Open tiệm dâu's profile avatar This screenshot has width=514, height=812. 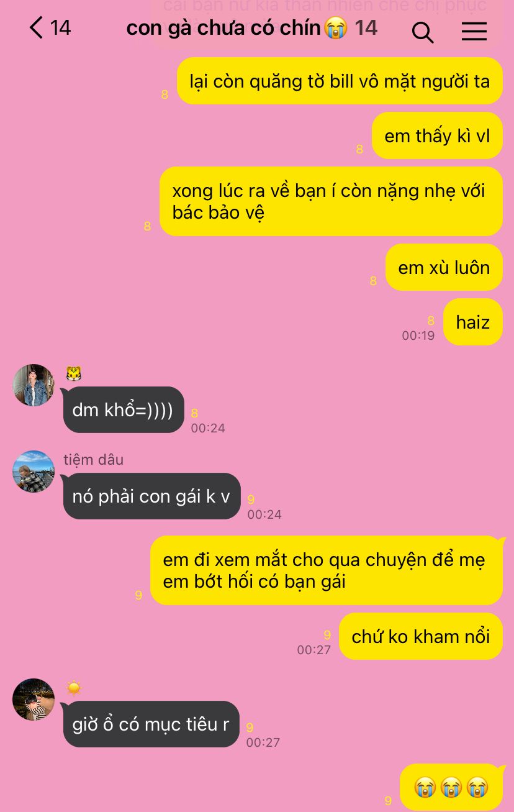coord(34,472)
